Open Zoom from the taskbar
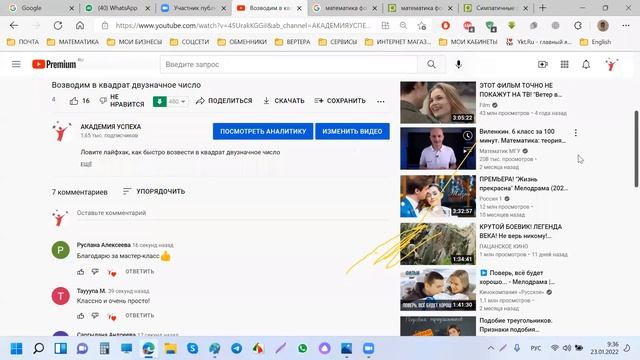This screenshot has height=360, width=640. tap(368, 348)
